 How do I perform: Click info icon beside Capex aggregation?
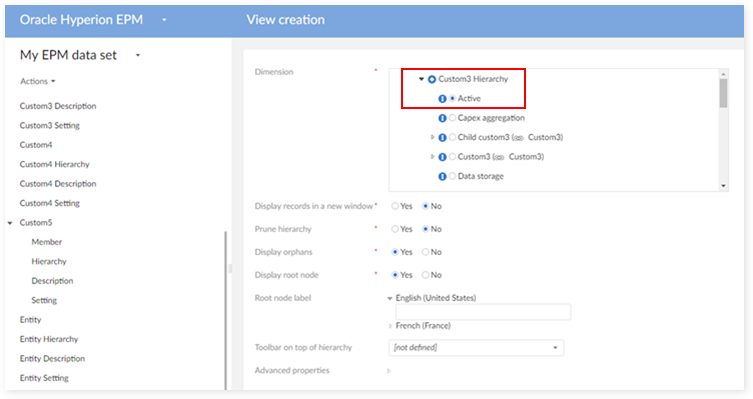(x=442, y=118)
